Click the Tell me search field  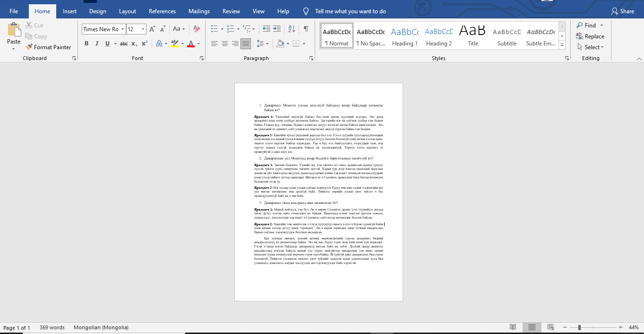coord(350,11)
